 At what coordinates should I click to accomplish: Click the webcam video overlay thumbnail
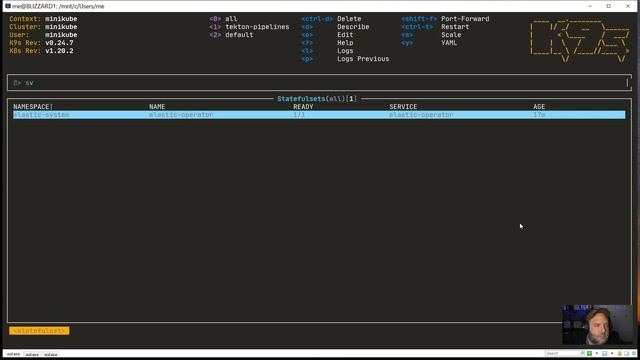(598, 325)
